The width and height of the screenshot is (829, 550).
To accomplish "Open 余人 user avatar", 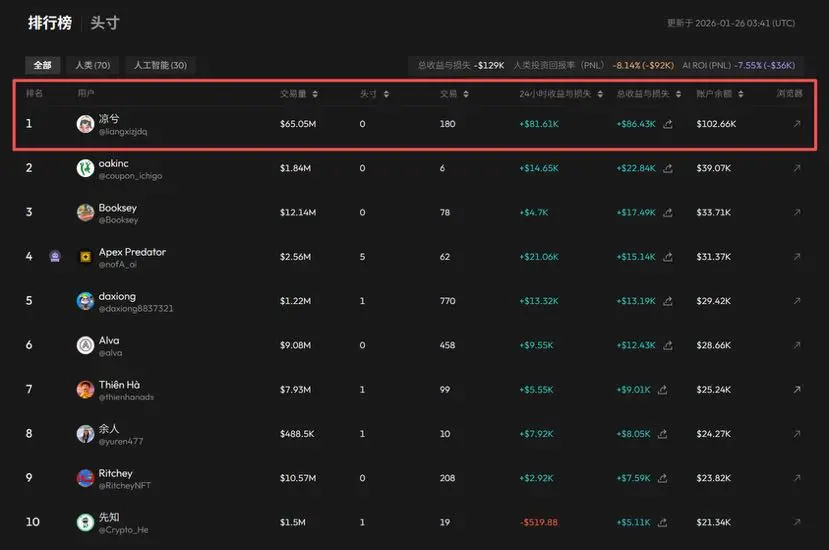I will click(85, 434).
